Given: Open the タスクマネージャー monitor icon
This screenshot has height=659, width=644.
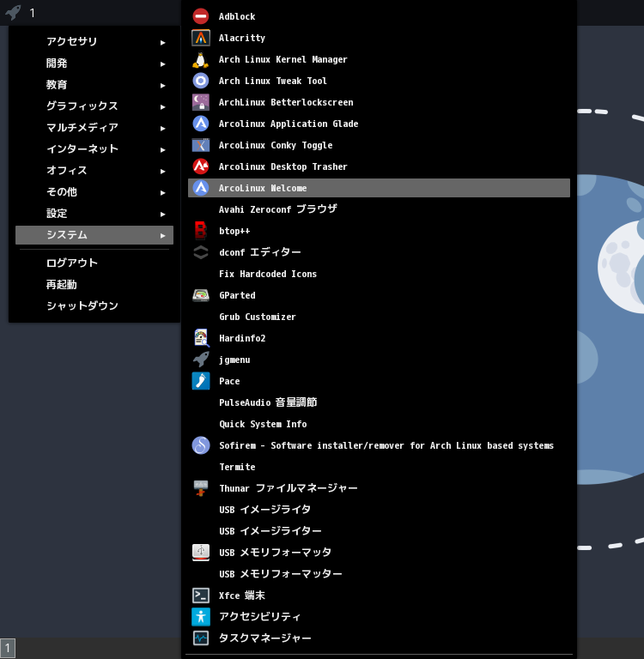Looking at the screenshot, I should click(201, 638).
